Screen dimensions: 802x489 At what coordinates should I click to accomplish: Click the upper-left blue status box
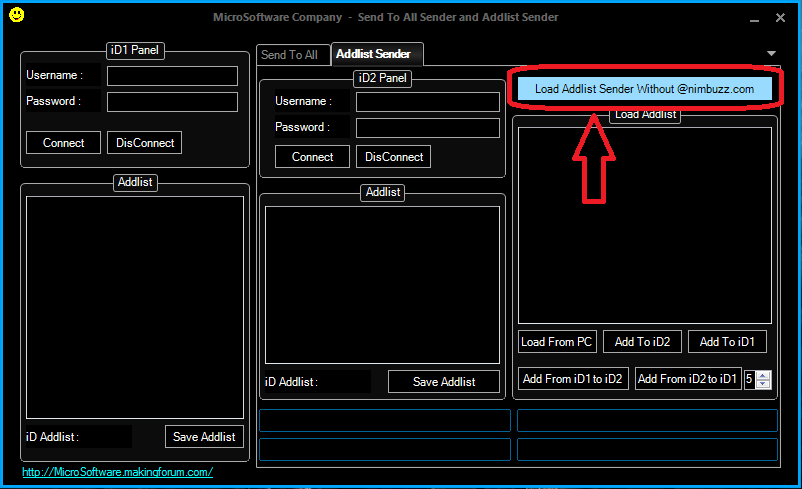click(x=385, y=420)
